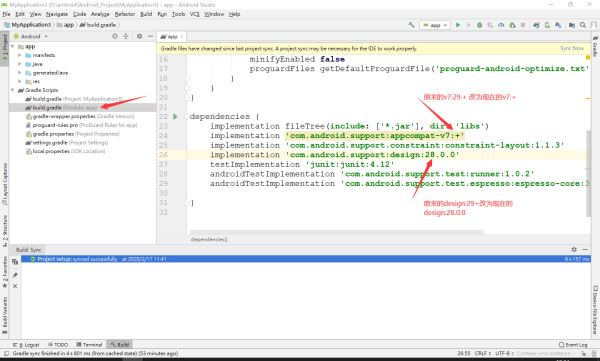
Task: Select Project setup: synced successfully row
Action: point(305,259)
